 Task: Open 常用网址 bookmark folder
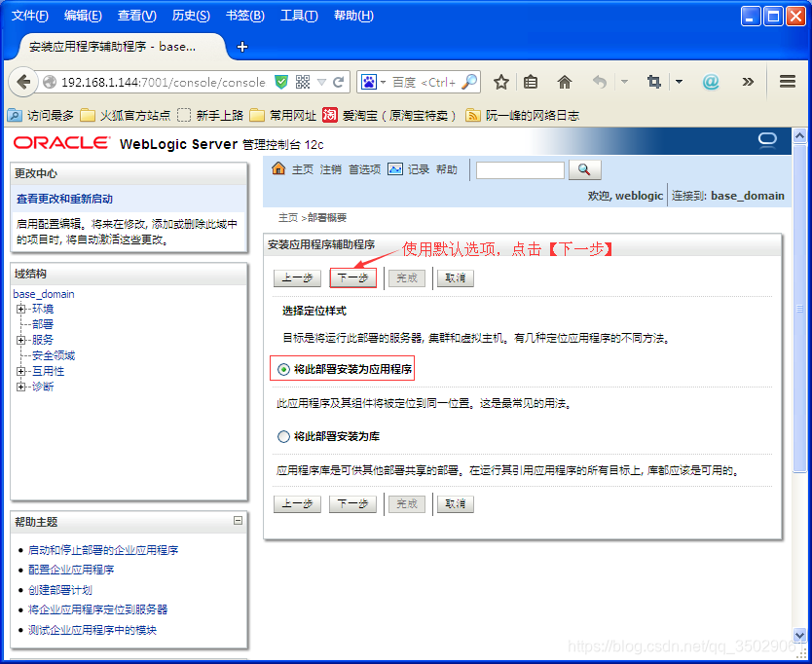(x=282, y=116)
